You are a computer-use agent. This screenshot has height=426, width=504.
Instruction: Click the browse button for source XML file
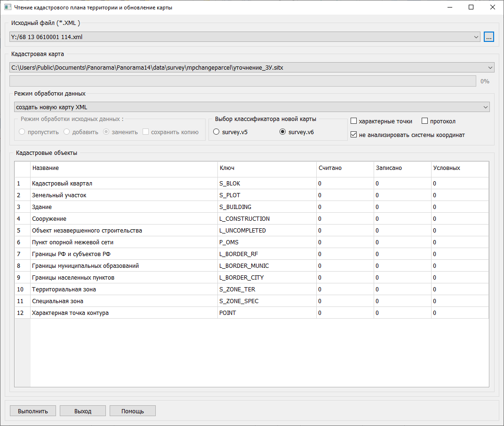[x=488, y=37]
